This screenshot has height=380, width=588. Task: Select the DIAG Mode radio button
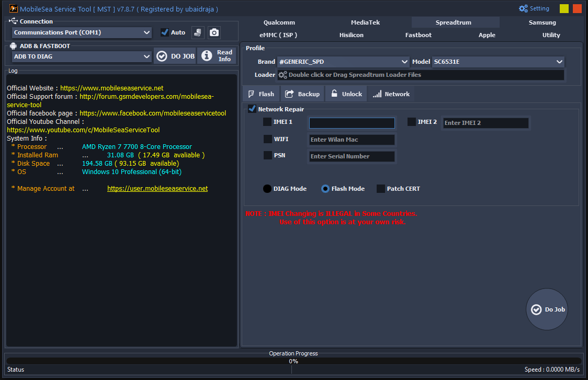tap(267, 189)
